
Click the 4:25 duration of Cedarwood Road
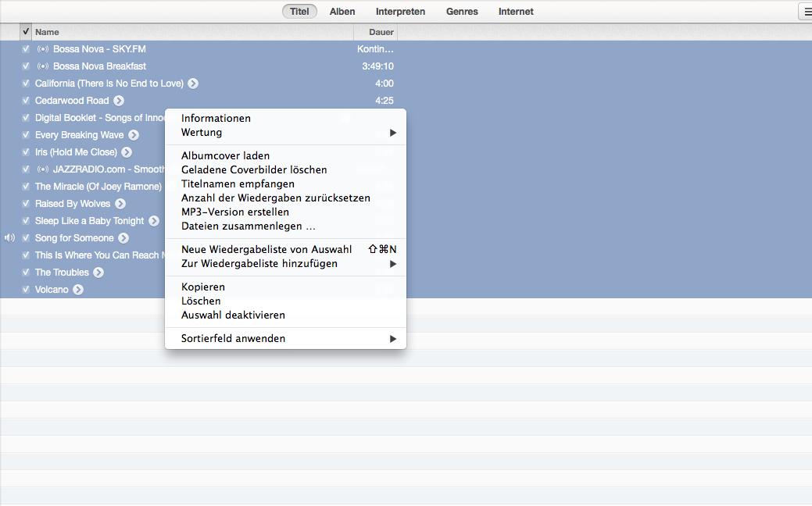point(385,101)
